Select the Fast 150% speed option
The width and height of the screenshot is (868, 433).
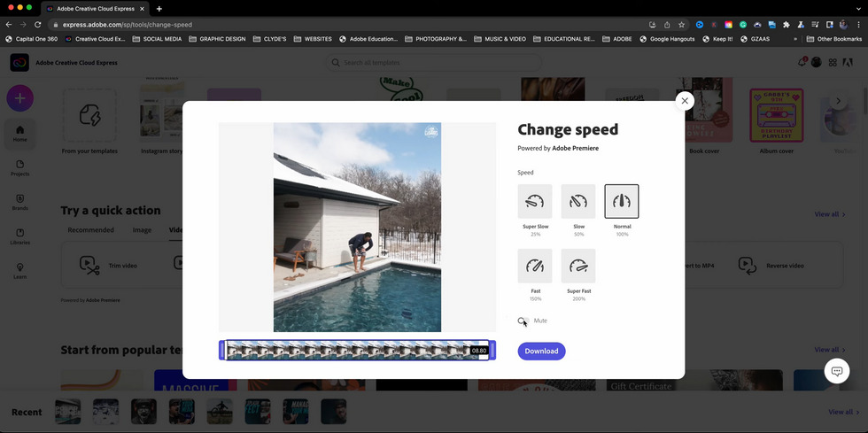[x=535, y=266]
